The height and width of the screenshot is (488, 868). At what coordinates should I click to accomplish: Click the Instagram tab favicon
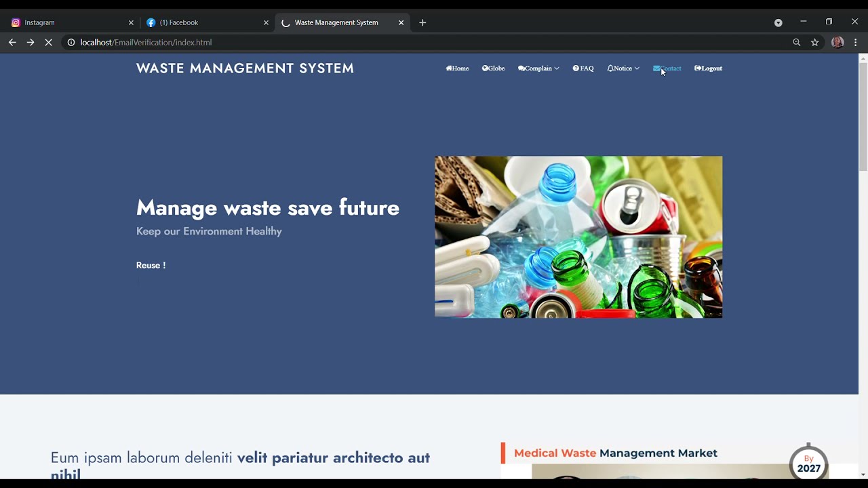click(16, 22)
